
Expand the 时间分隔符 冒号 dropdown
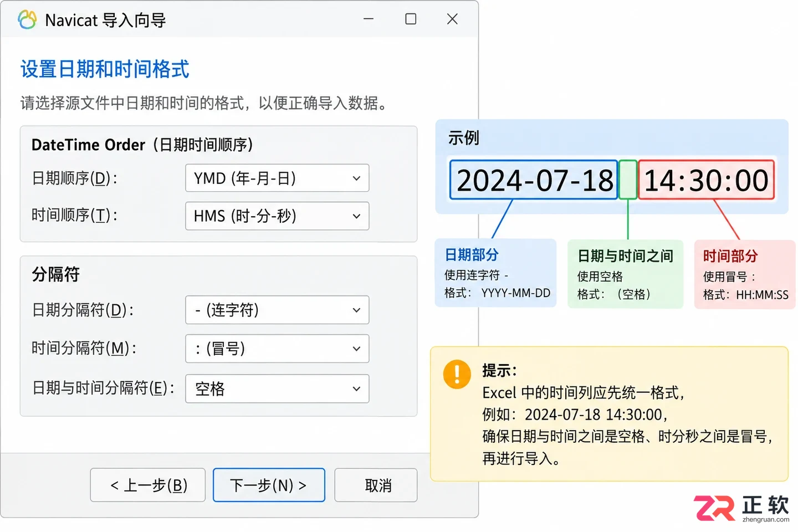(x=277, y=349)
